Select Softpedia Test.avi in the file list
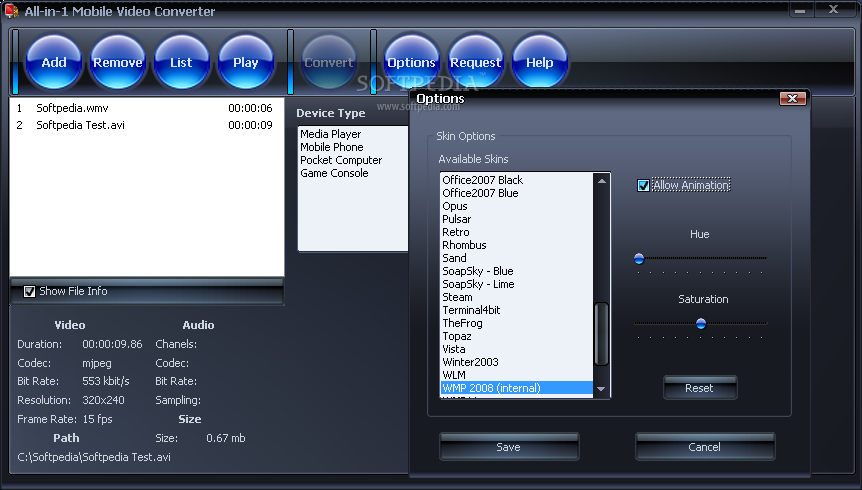The image size is (862, 490). point(147,125)
